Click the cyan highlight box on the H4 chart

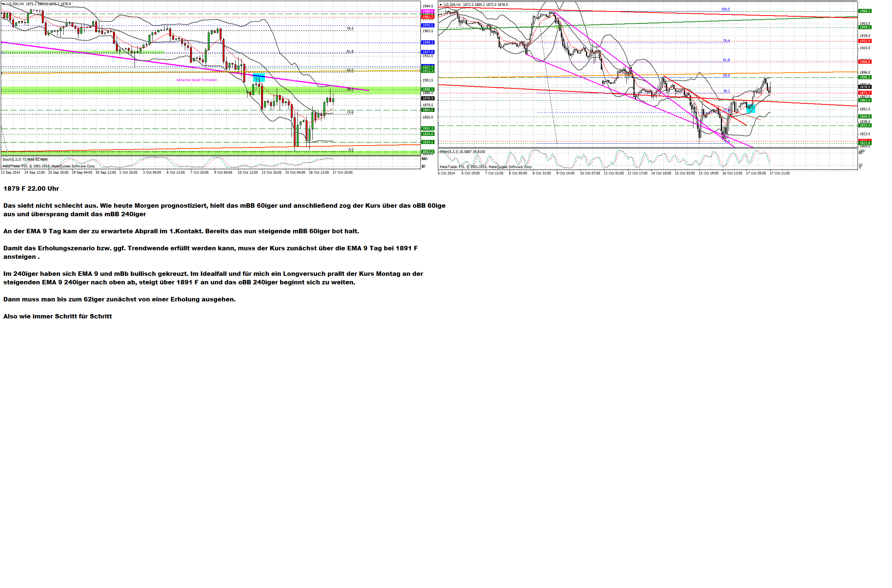pos(259,78)
